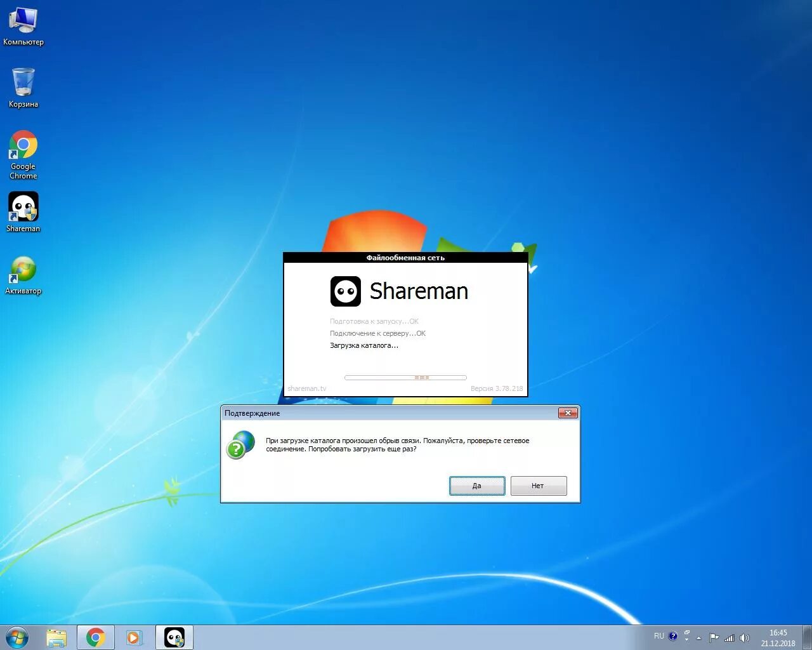Select the Google Chrome desktop shortcut
The height and width of the screenshot is (650, 812).
pyautogui.click(x=23, y=155)
